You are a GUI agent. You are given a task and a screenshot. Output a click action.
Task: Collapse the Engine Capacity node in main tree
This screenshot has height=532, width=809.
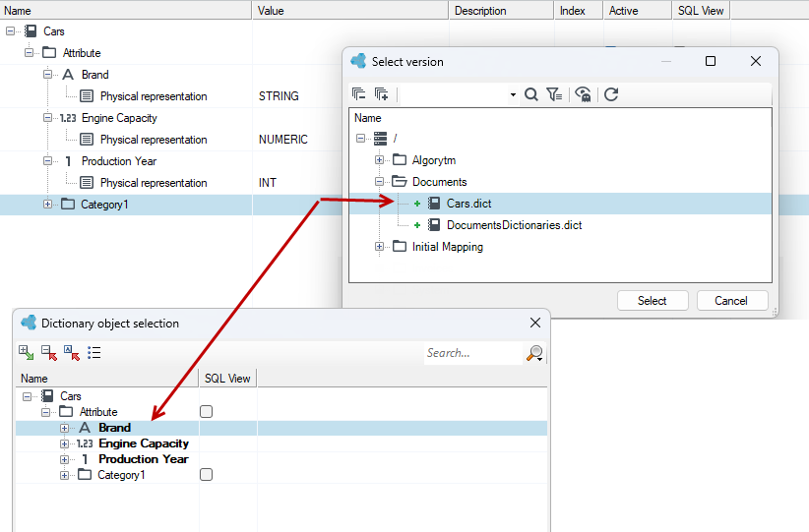(x=47, y=118)
